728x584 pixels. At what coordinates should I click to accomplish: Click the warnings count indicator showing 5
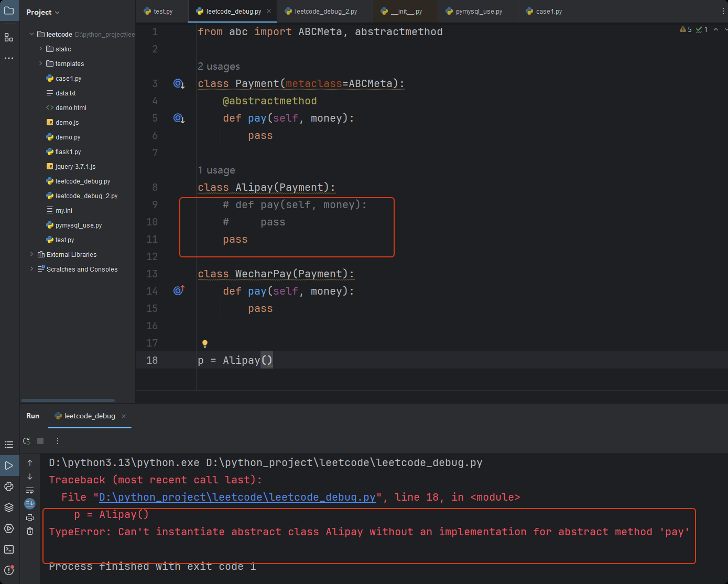point(686,29)
